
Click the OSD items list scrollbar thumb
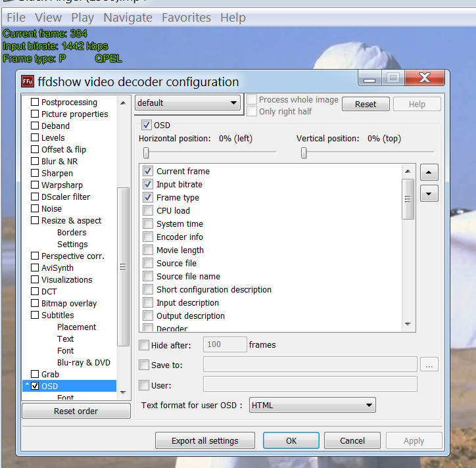(408, 199)
